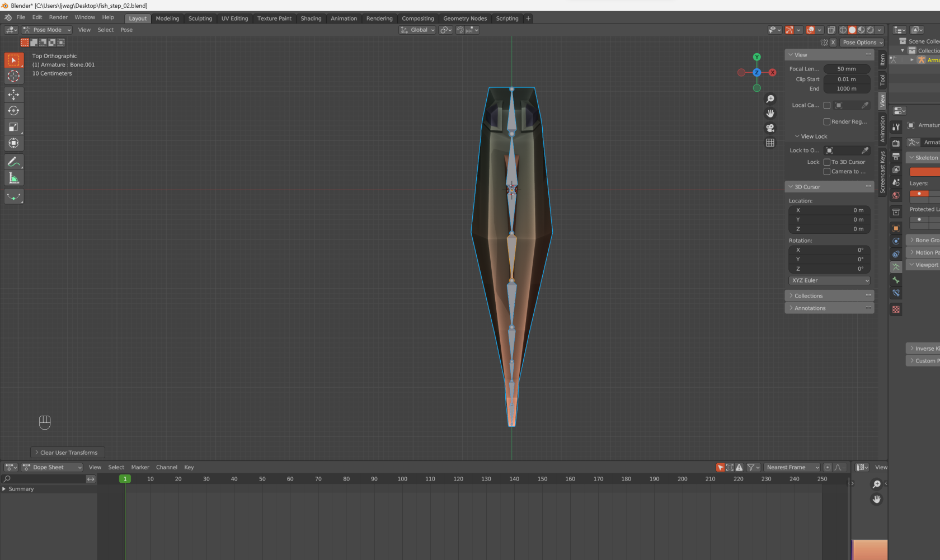The height and width of the screenshot is (560, 940).
Task: Toggle X-Ray display icon
Action: tap(831, 30)
